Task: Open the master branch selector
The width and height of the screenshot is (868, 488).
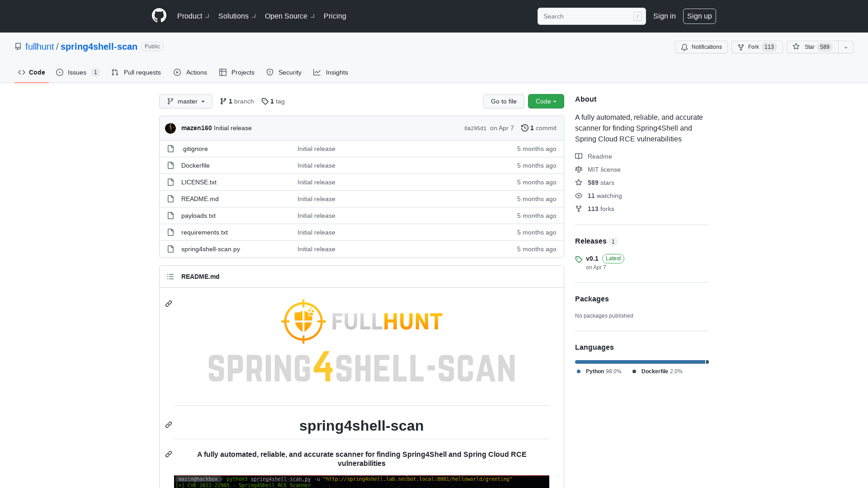Action: tap(186, 101)
